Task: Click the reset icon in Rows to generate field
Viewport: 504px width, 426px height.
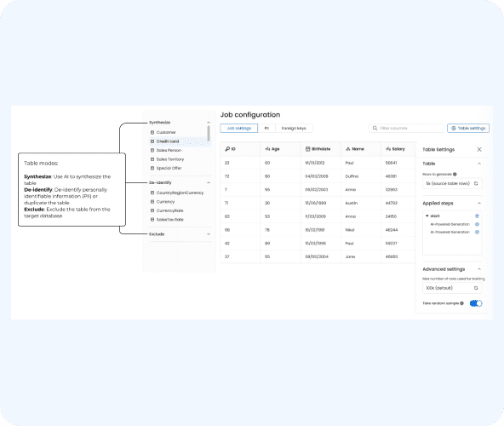Action: tap(476, 183)
